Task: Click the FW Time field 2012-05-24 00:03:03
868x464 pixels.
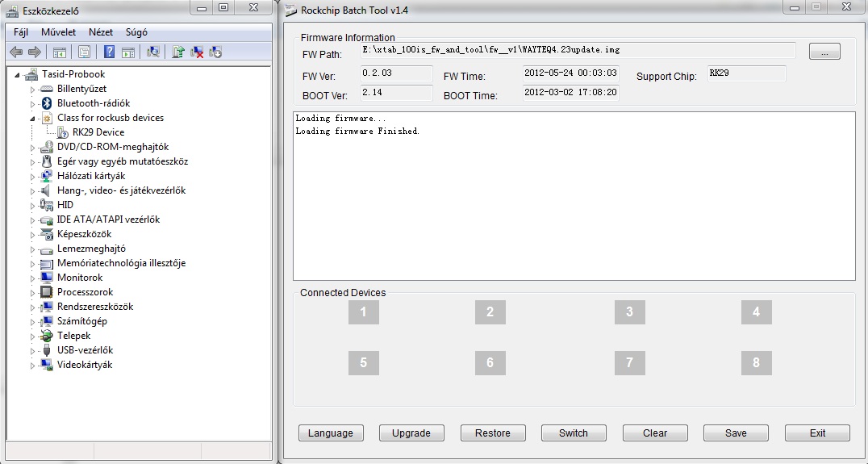Action: [x=570, y=73]
